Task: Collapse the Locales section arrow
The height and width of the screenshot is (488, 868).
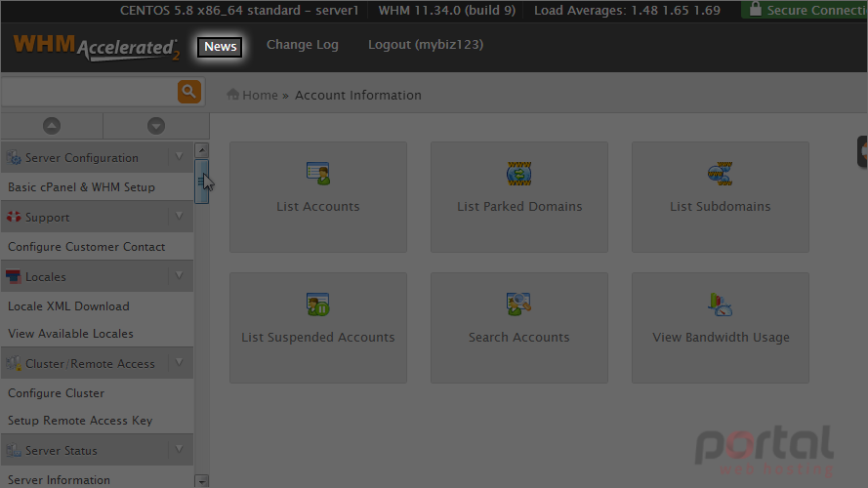Action: 180,275
